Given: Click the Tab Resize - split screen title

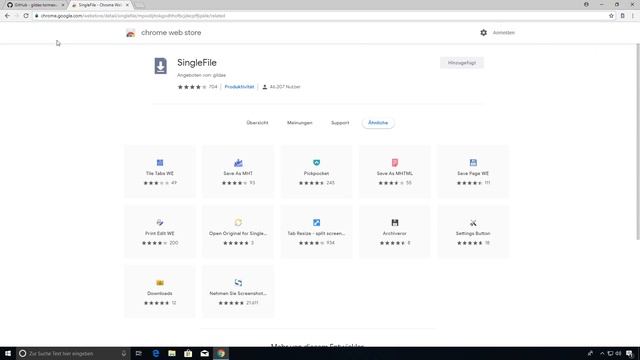Looking at the screenshot, I should (316, 233).
